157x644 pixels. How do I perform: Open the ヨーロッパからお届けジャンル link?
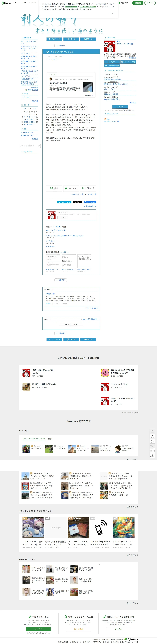tap(34, 439)
